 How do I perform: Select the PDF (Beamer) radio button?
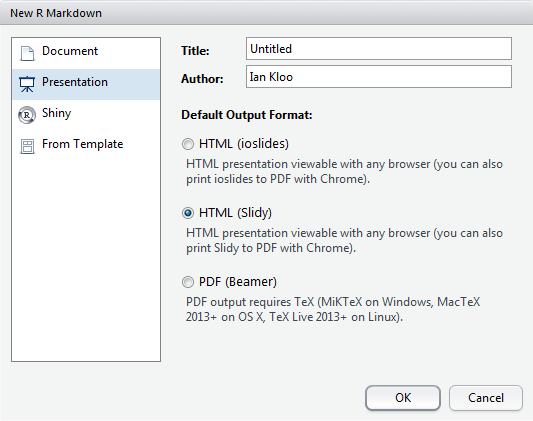188,282
